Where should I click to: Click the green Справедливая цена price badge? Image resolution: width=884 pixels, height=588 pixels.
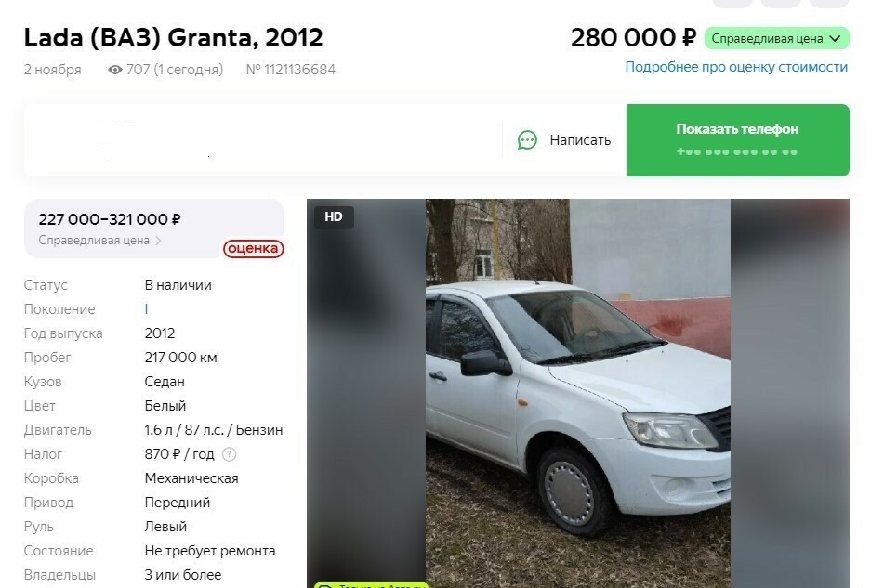pos(776,38)
